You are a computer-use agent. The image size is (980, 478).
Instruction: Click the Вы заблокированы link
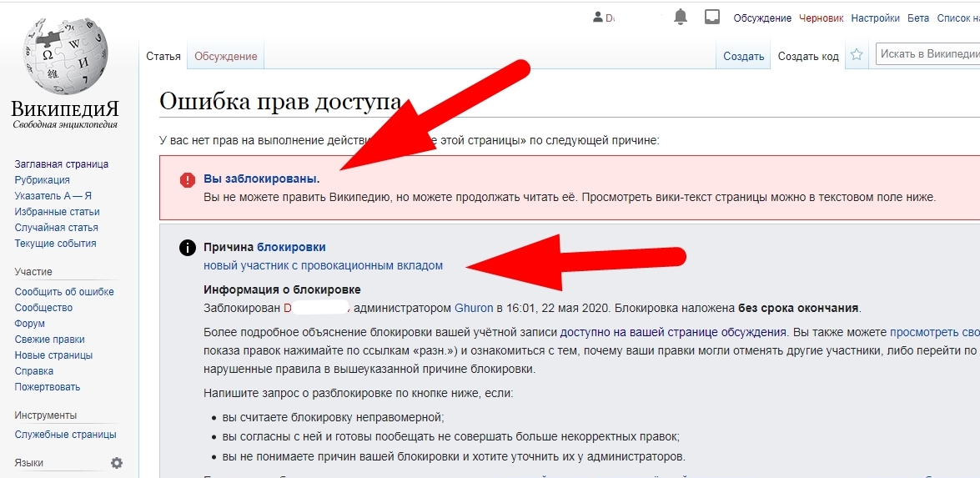pos(261,179)
